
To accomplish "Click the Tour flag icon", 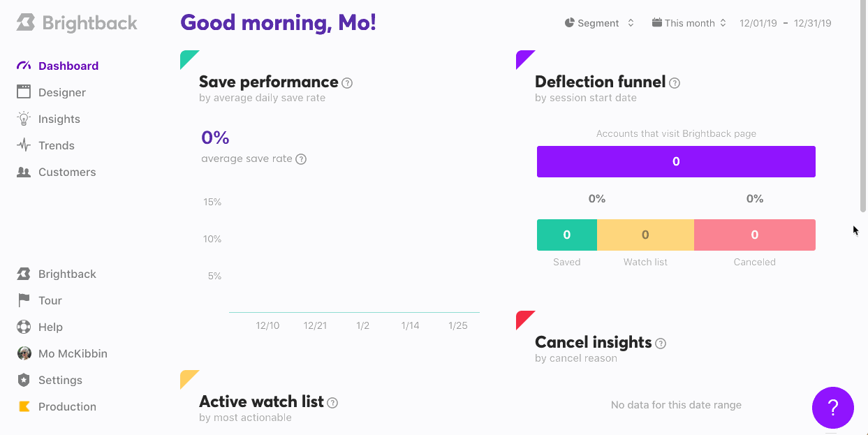I will click(24, 300).
